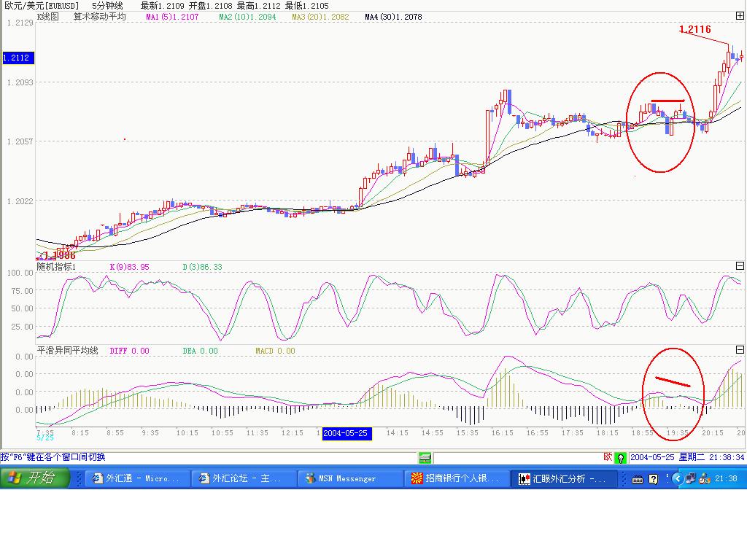
Task: Collapse the stochastic indicator panel
Action: 740,265
